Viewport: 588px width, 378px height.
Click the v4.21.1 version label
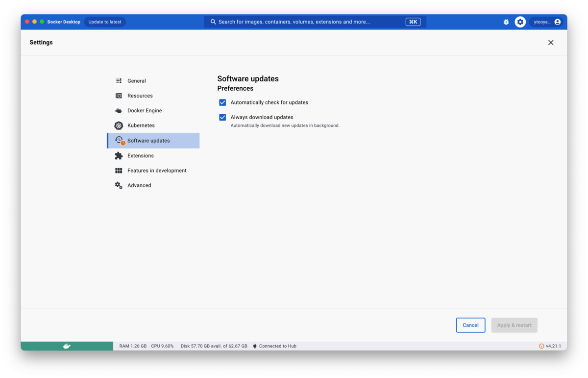coord(554,346)
